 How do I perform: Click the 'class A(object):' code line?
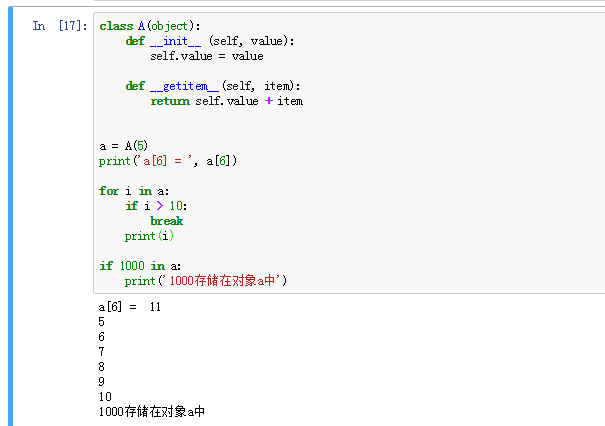tap(150, 26)
